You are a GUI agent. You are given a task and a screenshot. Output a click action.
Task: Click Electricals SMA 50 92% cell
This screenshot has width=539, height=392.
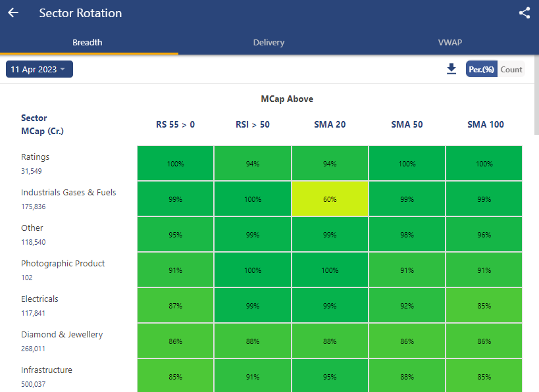407,306
